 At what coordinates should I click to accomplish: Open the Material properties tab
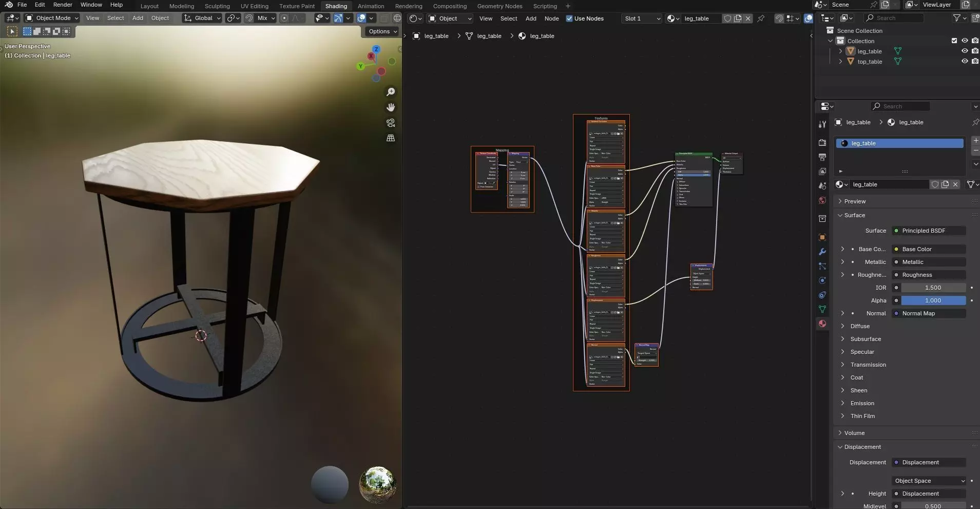tap(822, 324)
